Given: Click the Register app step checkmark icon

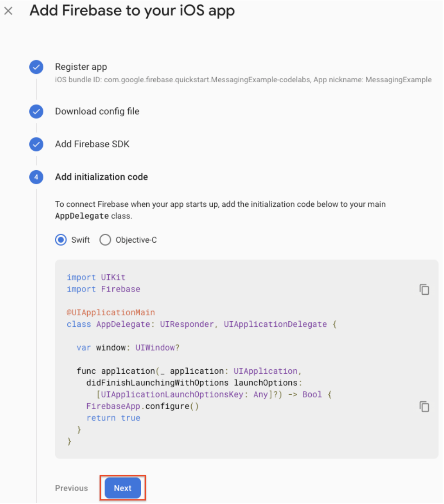Looking at the screenshot, I should coord(36,67).
